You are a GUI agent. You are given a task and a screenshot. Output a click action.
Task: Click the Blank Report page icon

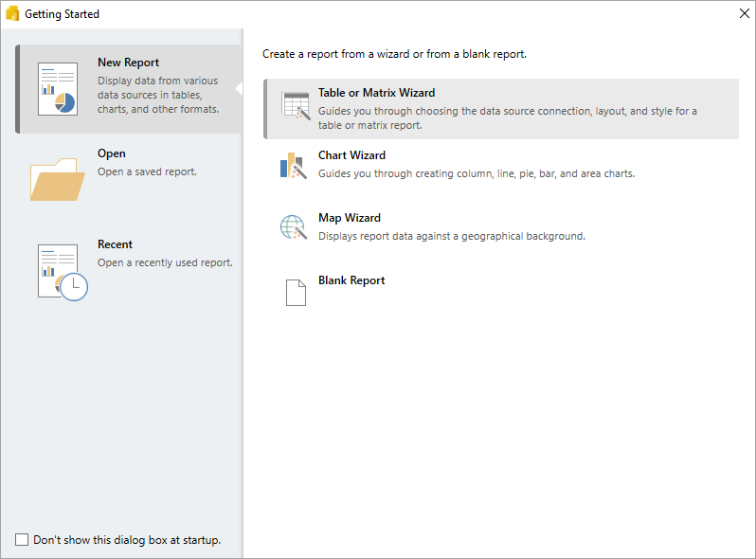tap(296, 292)
